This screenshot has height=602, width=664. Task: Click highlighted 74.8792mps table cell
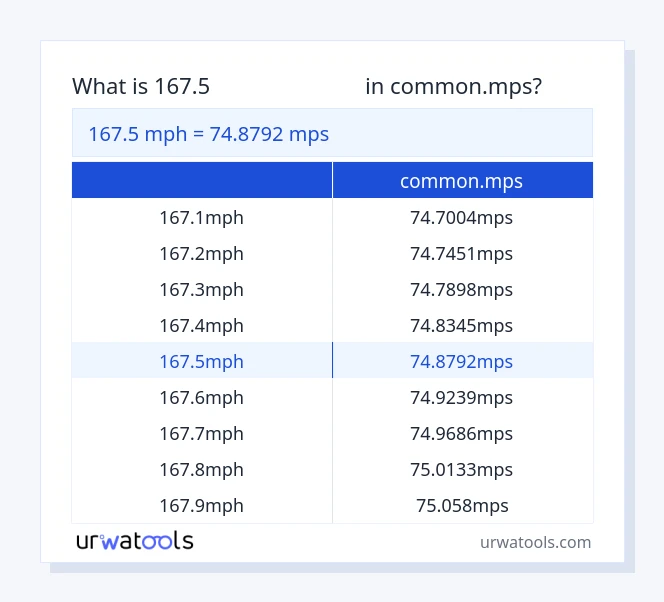461,361
